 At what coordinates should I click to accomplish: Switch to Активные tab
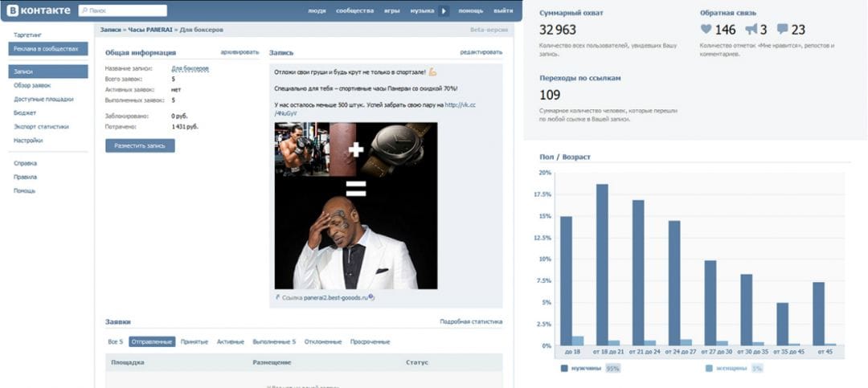point(231,342)
